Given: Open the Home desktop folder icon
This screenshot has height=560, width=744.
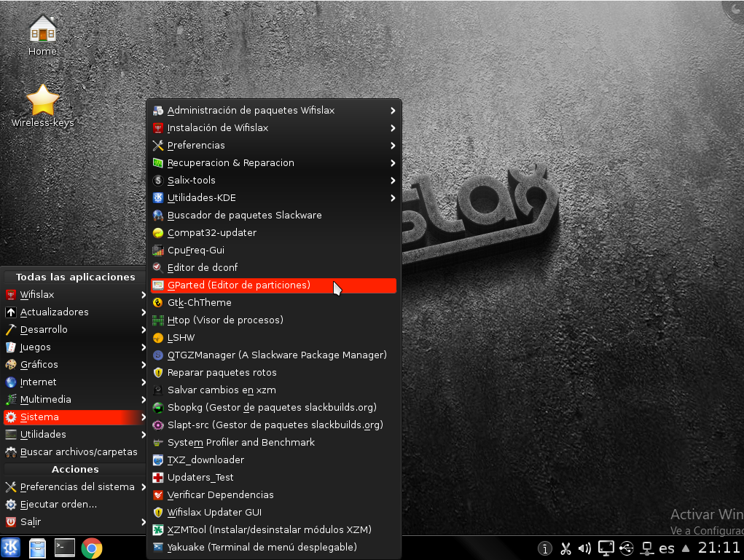Looking at the screenshot, I should pyautogui.click(x=42, y=31).
